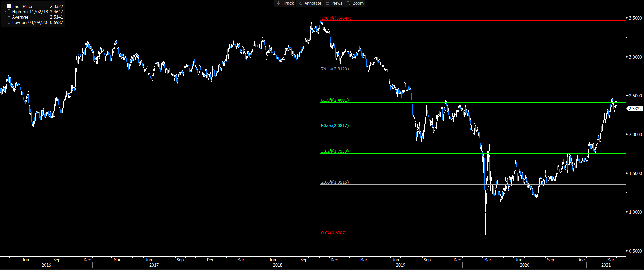
Task: Click the 38.2%(1.7553) Fibonacci label
Action: pyautogui.click(x=335, y=151)
